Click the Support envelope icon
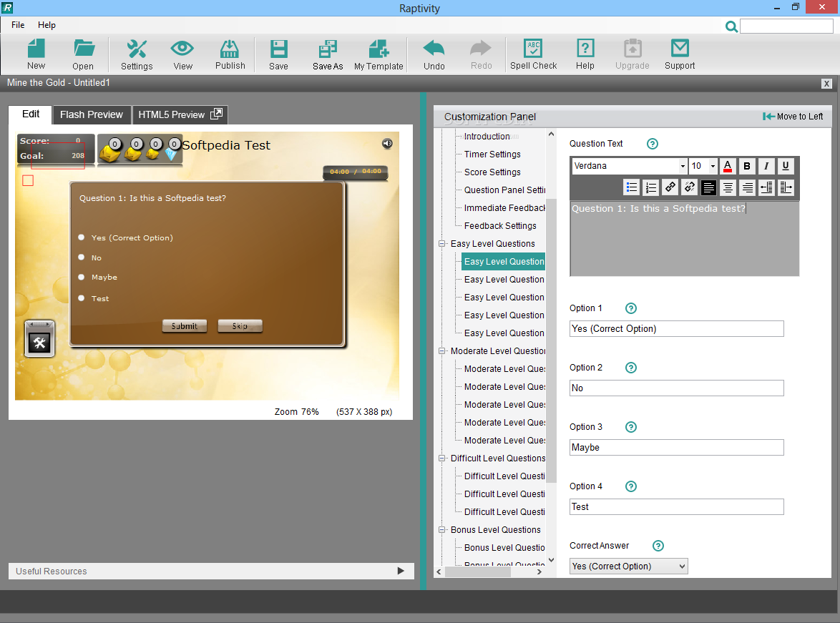Image resolution: width=840 pixels, height=623 pixels. 680,54
